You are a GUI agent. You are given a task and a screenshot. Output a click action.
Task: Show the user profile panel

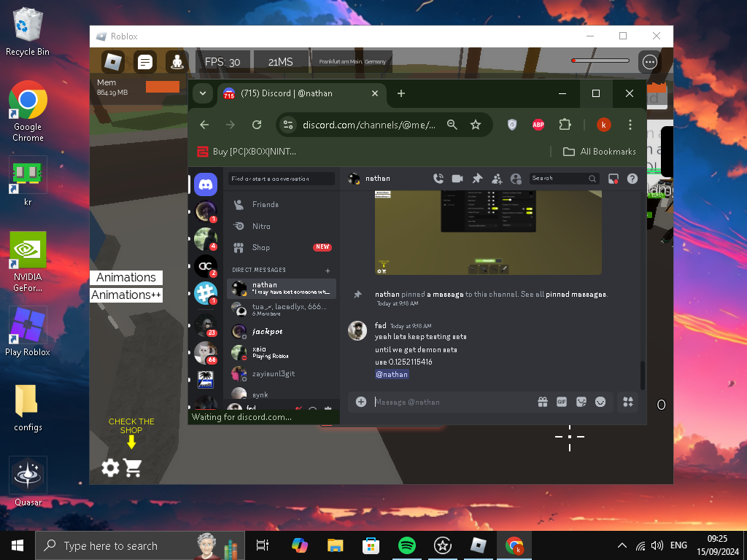click(x=516, y=179)
